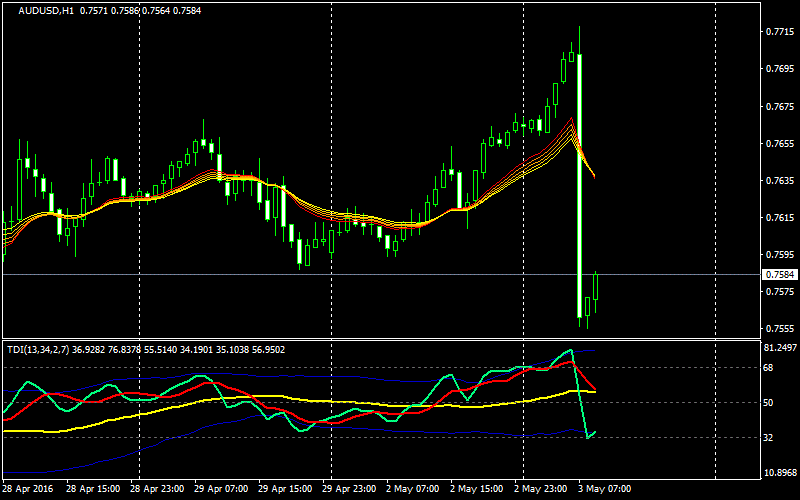Click the 0.7635 price axis label
This screenshot has height=500, width=800.
tap(779, 181)
